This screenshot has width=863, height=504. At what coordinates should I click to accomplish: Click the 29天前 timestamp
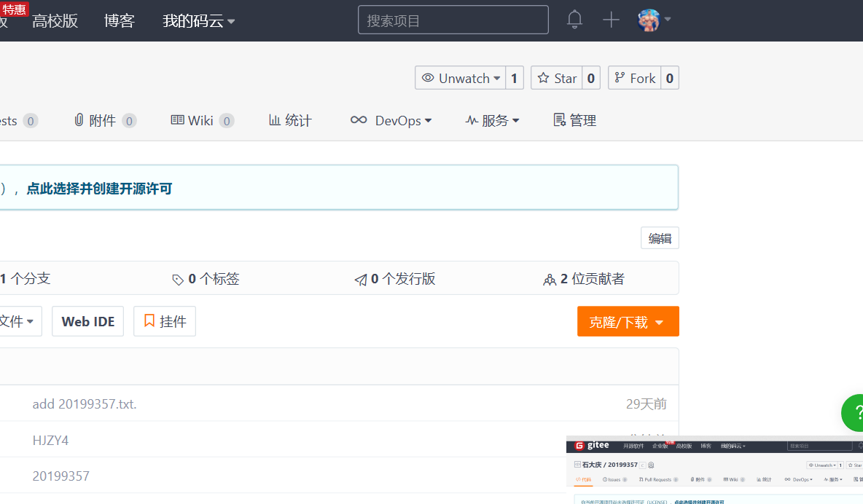tap(646, 404)
